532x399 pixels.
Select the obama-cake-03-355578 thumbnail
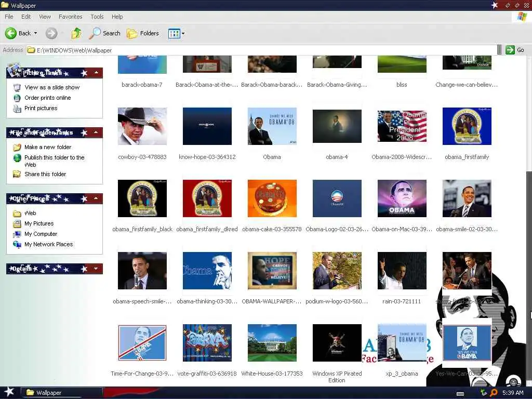[272, 198]
